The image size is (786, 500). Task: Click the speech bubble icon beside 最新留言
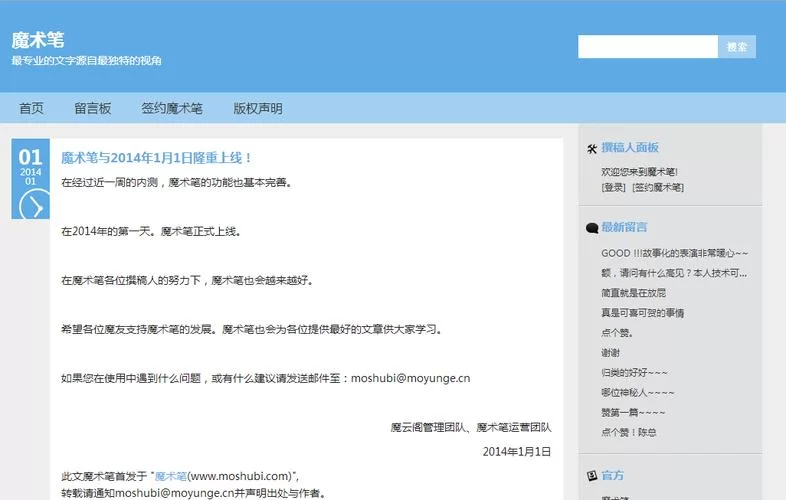tap(592, 228)
